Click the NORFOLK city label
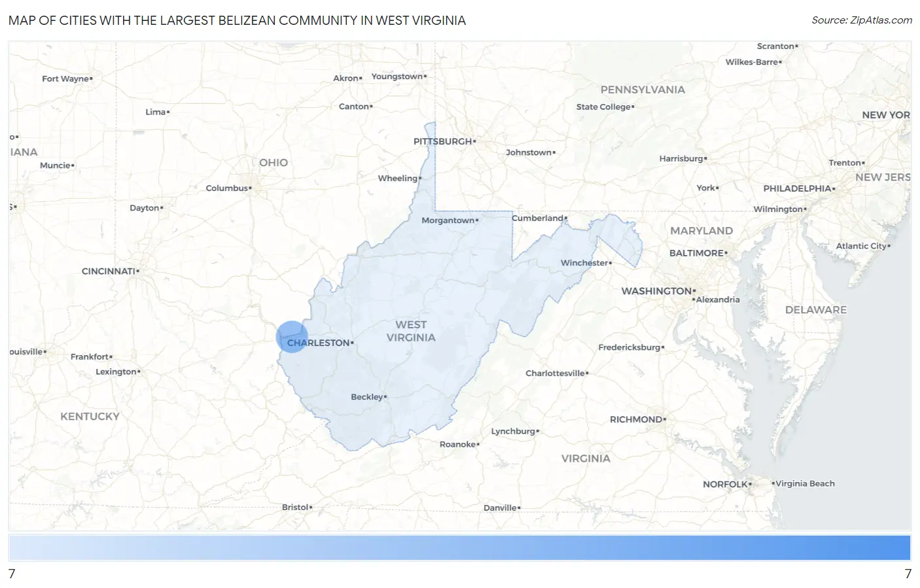 725,484
